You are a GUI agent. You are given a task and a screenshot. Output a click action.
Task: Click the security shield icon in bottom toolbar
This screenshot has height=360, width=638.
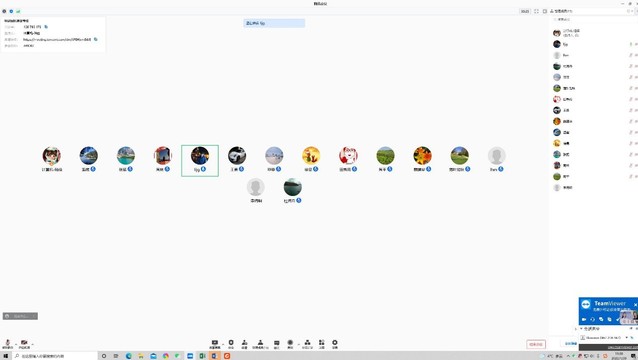click(231, 344)
